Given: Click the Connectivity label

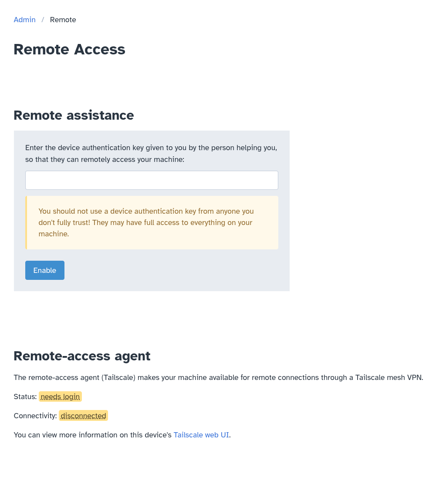Looking at the screenshot, I should click(x=35, y=416).
